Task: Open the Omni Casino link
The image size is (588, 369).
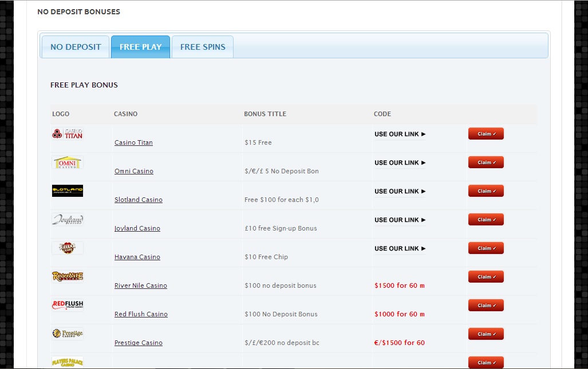Action: pos(134,171)
